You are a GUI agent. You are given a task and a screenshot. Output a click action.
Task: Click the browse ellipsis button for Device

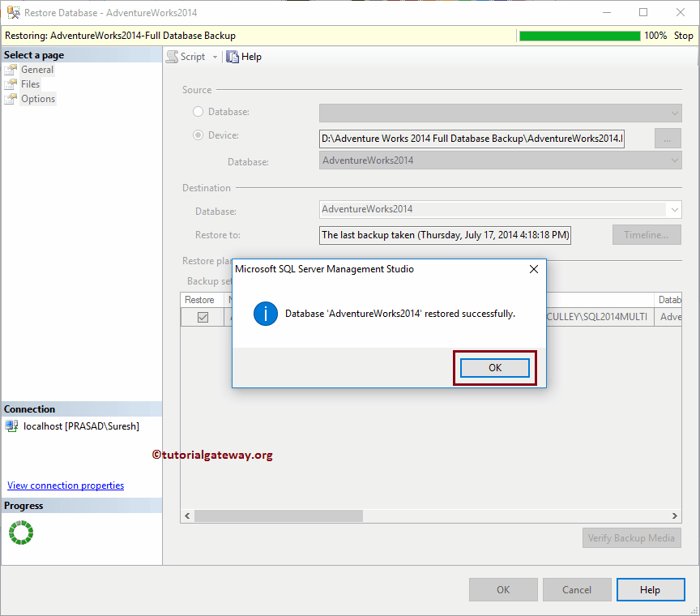(668, 139)
